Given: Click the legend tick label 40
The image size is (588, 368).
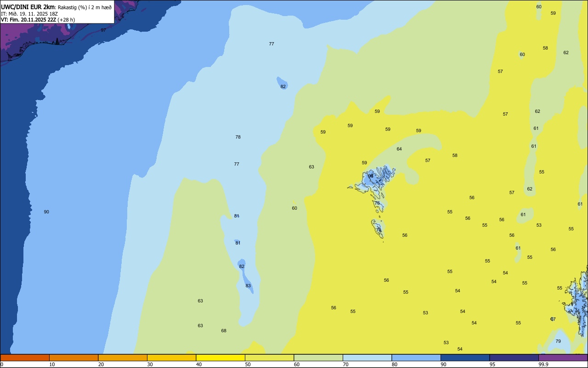Looking at the screenshot, I should click(199, 364).
